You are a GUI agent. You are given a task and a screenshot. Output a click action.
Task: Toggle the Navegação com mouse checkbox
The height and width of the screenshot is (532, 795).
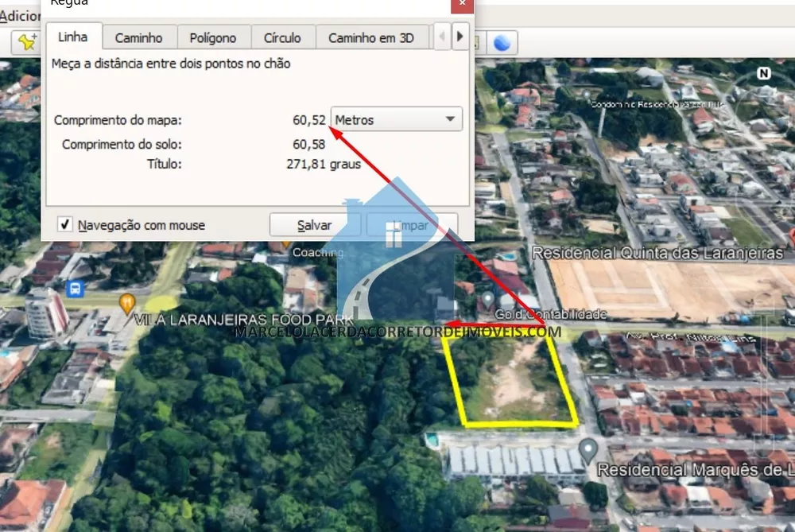[65, 224]
